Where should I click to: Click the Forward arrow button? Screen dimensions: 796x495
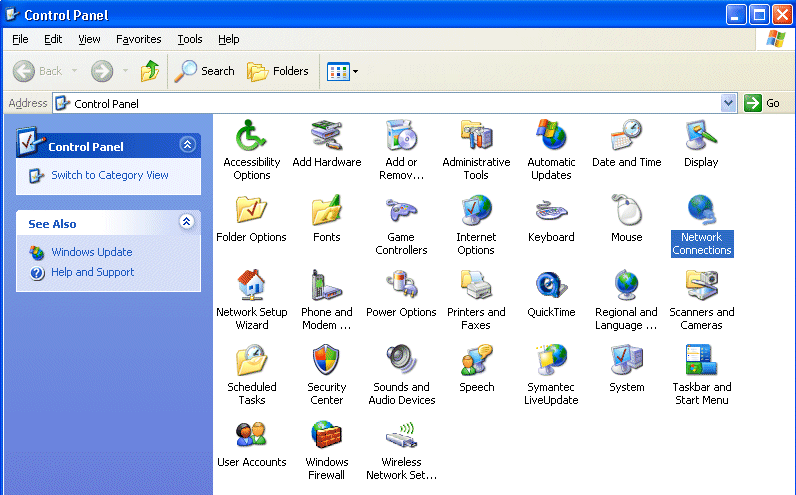(x=102, y=71)
